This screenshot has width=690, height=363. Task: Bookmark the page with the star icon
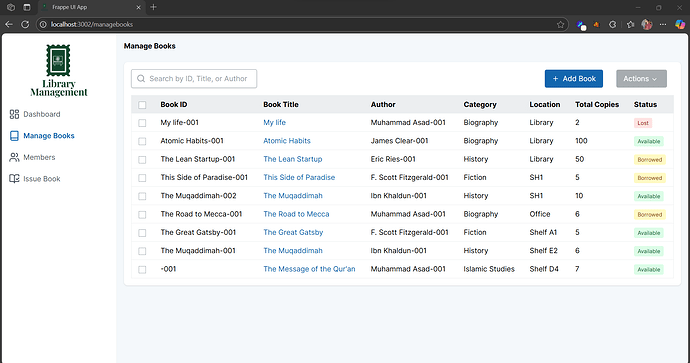[560, 25]
